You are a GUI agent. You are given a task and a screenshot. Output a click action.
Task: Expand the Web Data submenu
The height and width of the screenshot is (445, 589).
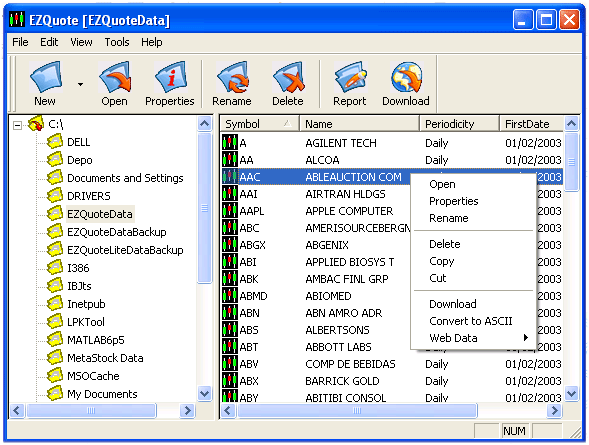coord(473,338)
